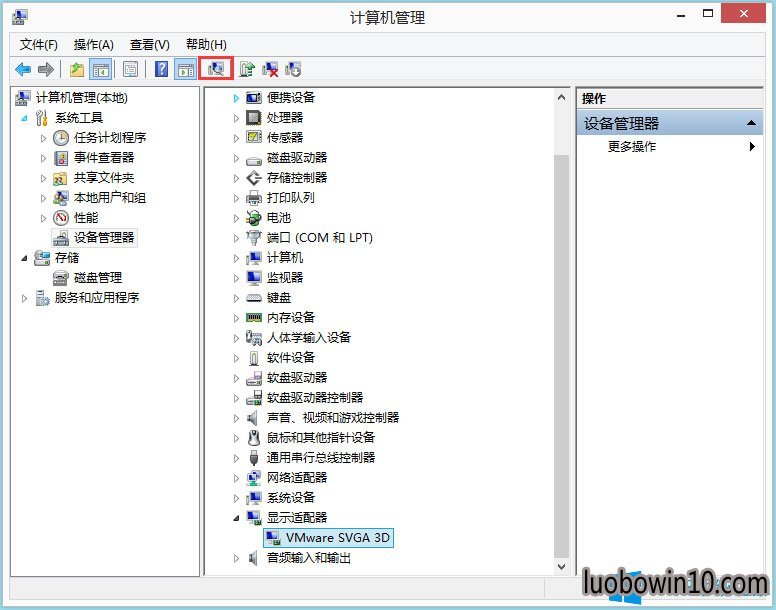Collapse the 显示适配器 category
The height and width of the screenshot is (610, 776).
click(236, 518)
